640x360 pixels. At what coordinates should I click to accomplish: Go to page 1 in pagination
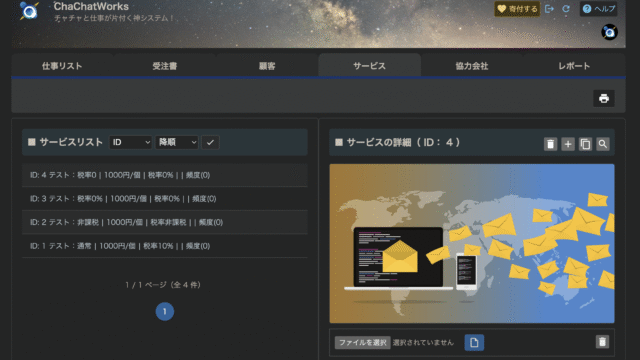point(165,311)
